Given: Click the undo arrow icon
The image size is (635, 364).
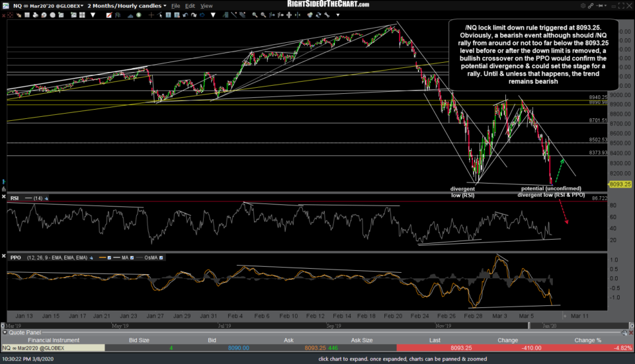Looking at the screenshot, I should click(185, 15).
